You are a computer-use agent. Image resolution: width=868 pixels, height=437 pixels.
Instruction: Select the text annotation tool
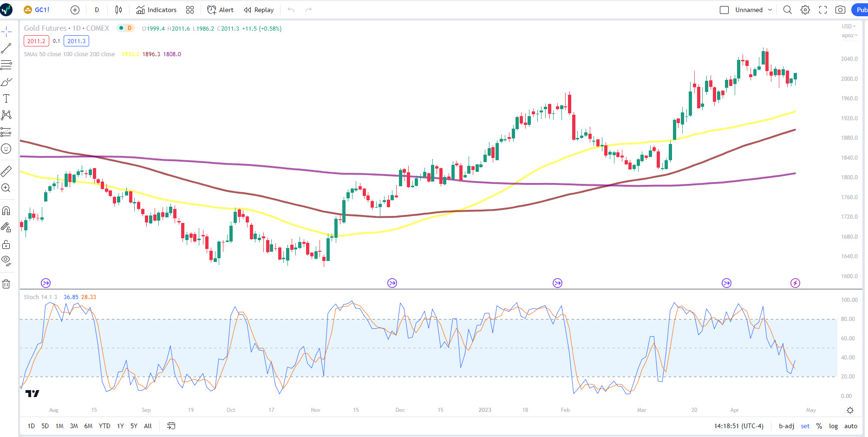[x=6, y=98]
